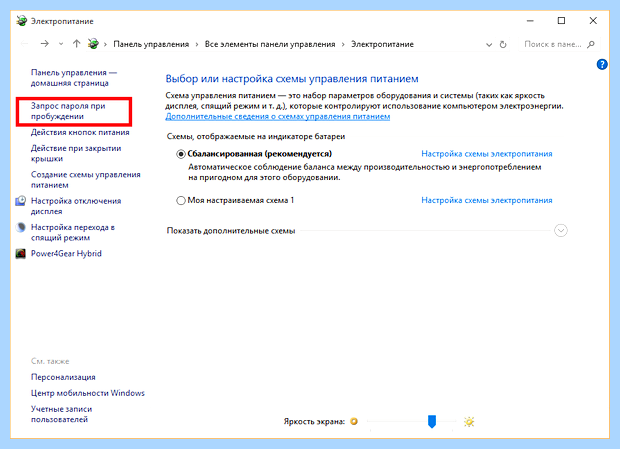Open recent locations dropdown arrow
Image resolution: width=620 pixels, height=449 pixels.
point(61,44)
